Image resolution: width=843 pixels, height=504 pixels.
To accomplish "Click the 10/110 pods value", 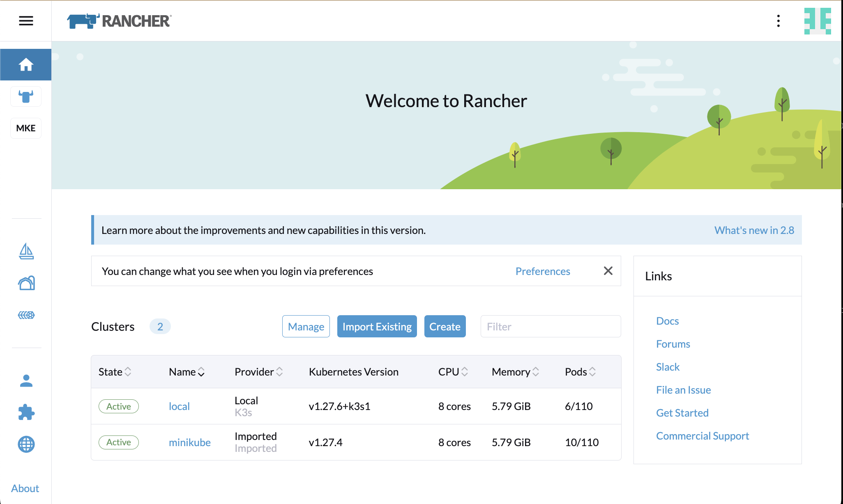I will 582,442.
